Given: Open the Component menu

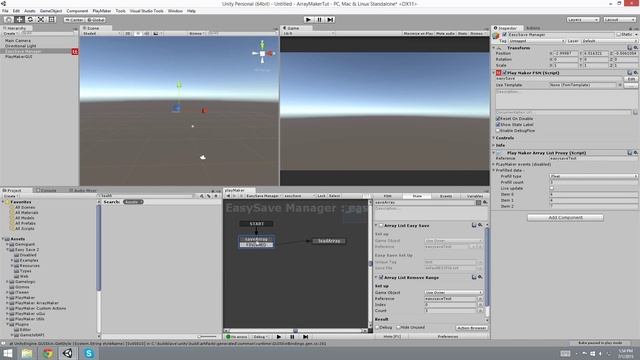Looking at the screenshot, I should [x=77, y=11].
